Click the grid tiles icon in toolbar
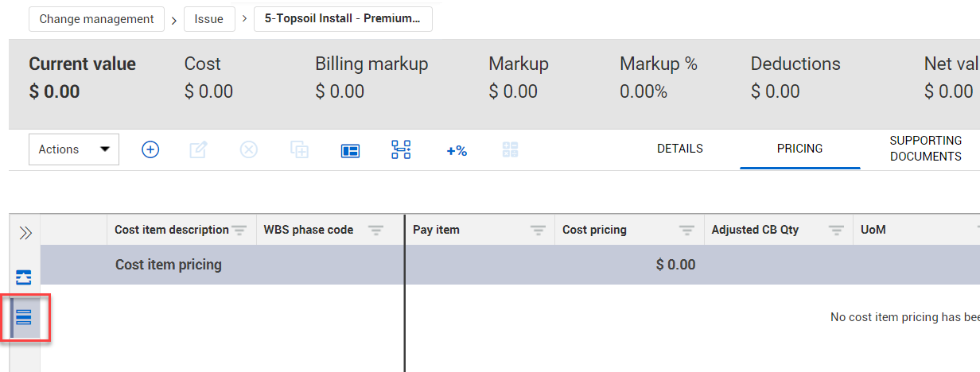 coord(510,149)
